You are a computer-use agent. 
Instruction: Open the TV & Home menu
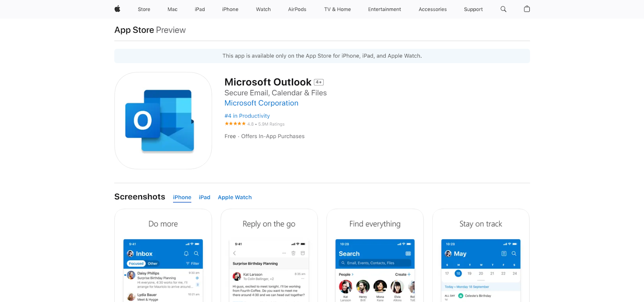[x=337, y=9]
